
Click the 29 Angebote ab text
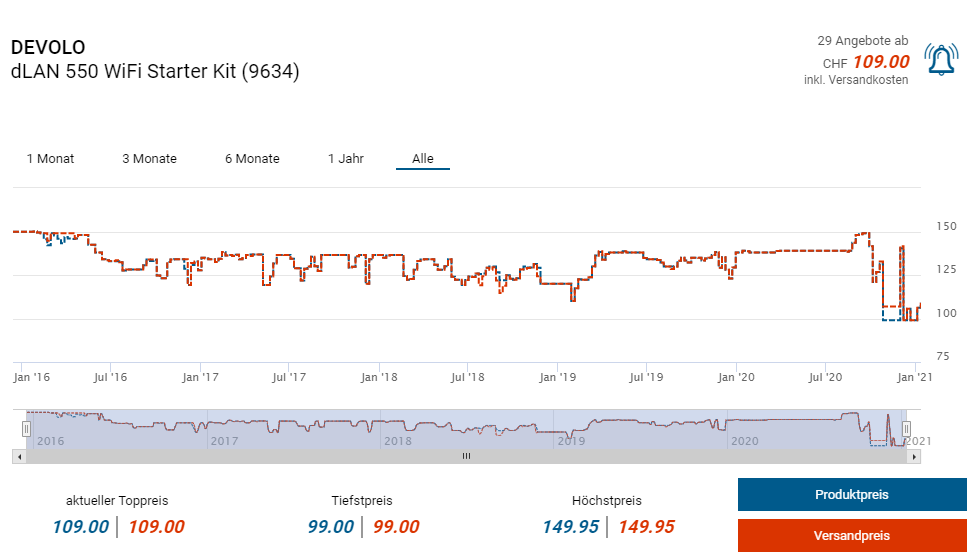pos(862,41)
